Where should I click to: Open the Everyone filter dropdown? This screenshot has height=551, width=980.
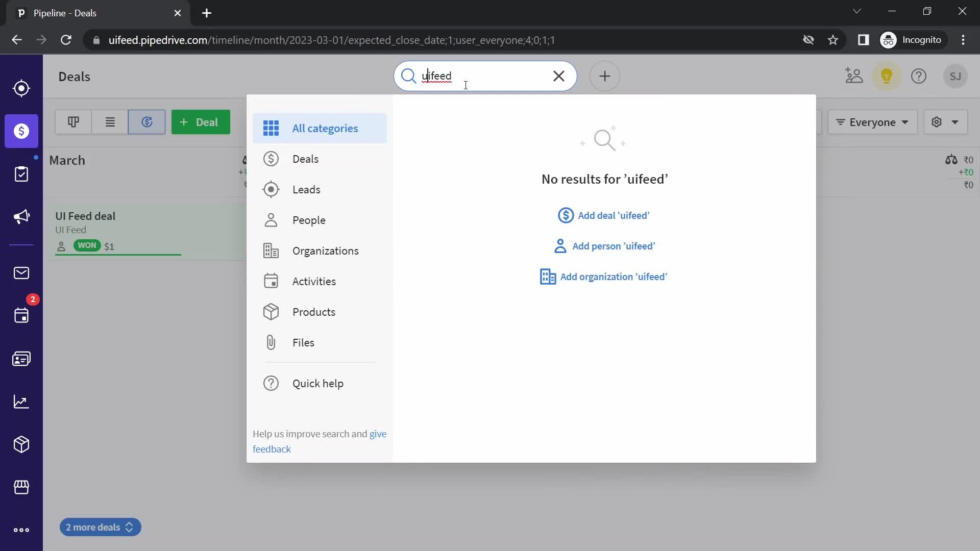[872, 122]
